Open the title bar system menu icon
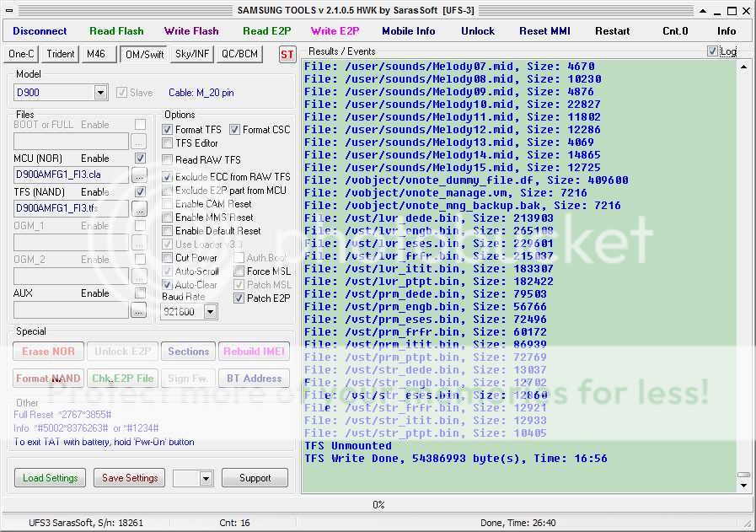756x532 pixels. 9,10
